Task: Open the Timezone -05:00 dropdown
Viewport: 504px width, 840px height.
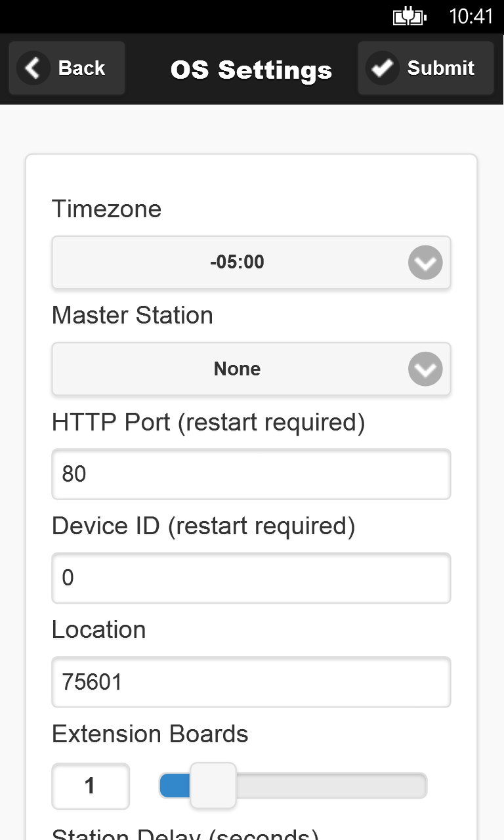Action: [x=238, y=263]
